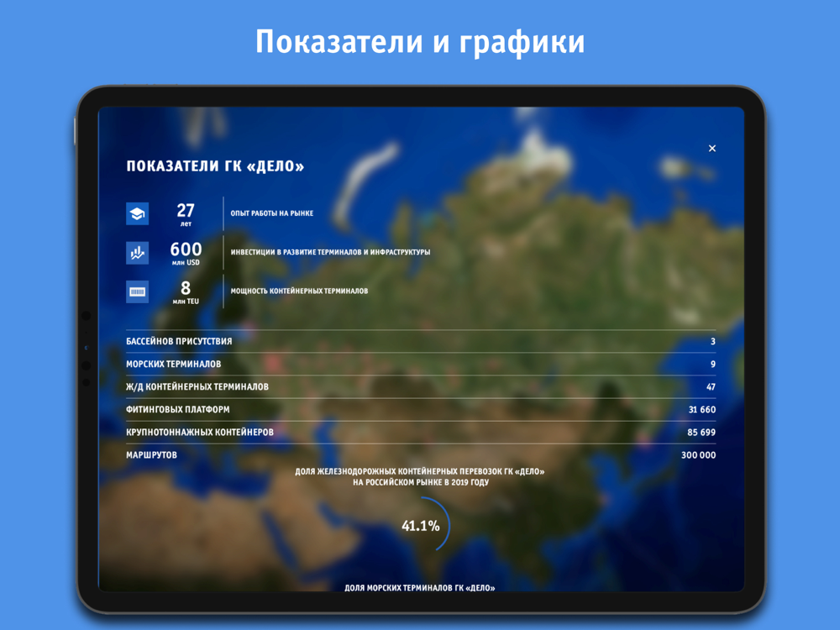Click the ИНВЕСТИЦИИ В РАЗВИТИЕ ТЕРМИНАЛОВ label

coord(330,252)
